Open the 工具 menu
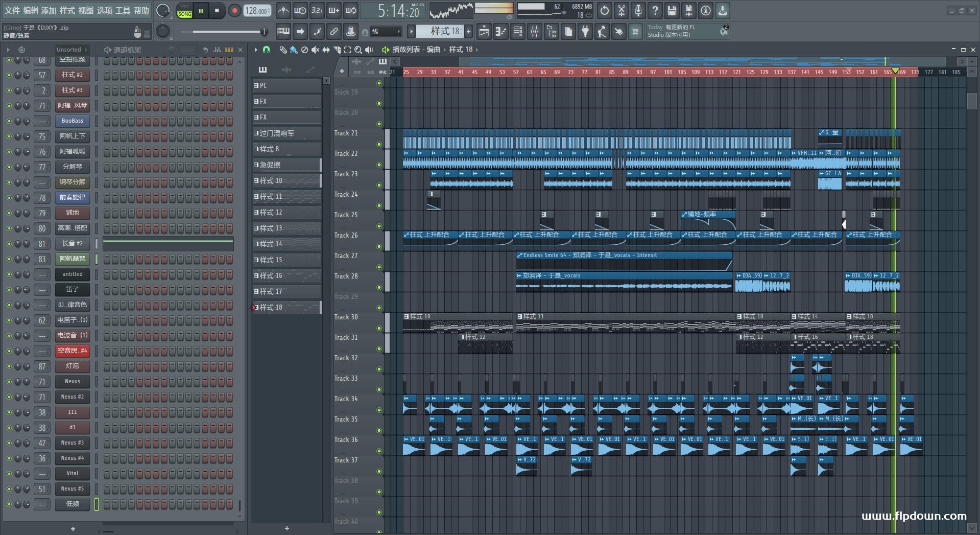This screenshot has height=535, width=980. coord(123,10)
